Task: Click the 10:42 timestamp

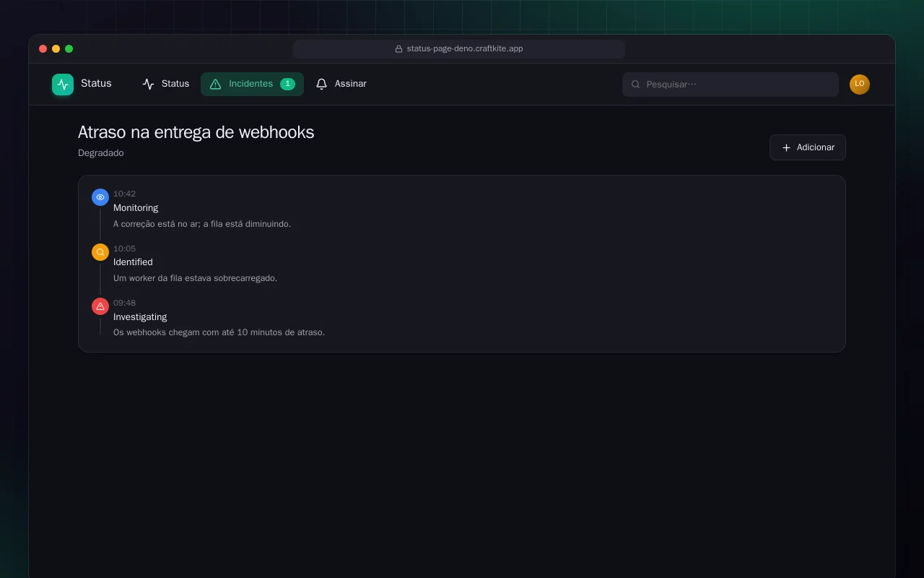Action: 124,194
